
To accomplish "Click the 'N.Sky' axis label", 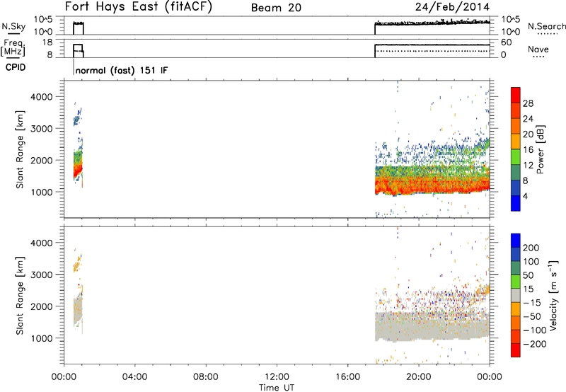I will (13, 26).
